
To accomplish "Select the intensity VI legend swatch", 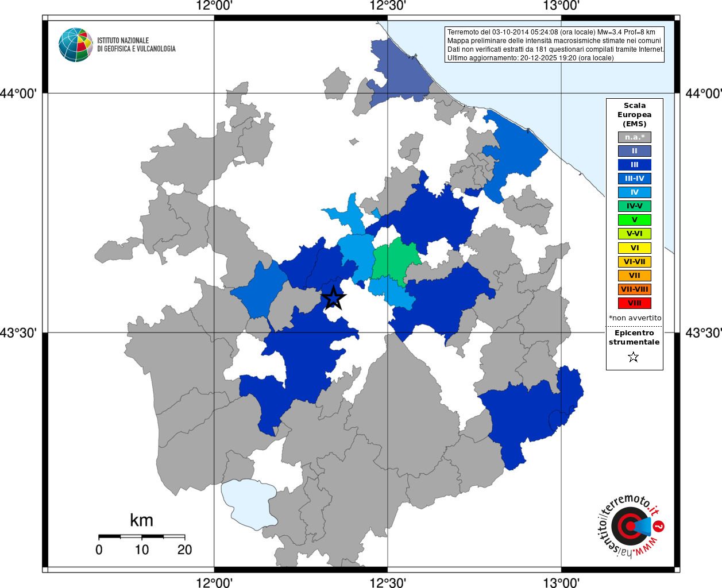I will tap(635, 248).
